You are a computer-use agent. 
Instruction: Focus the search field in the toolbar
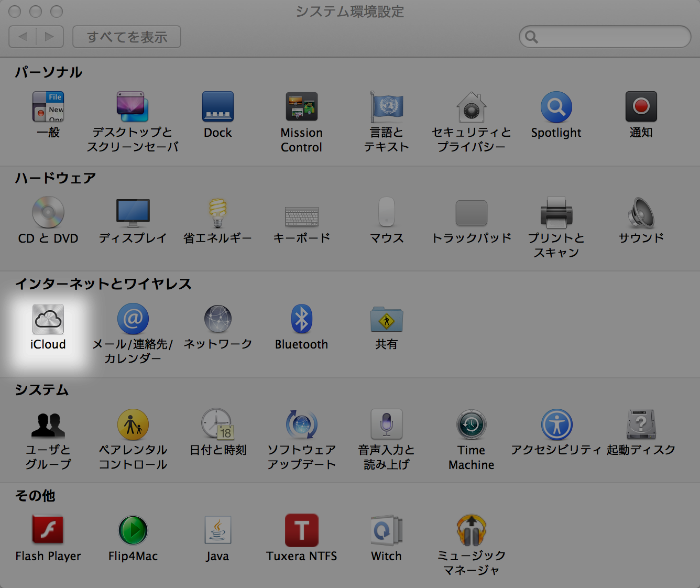[605, 37]
